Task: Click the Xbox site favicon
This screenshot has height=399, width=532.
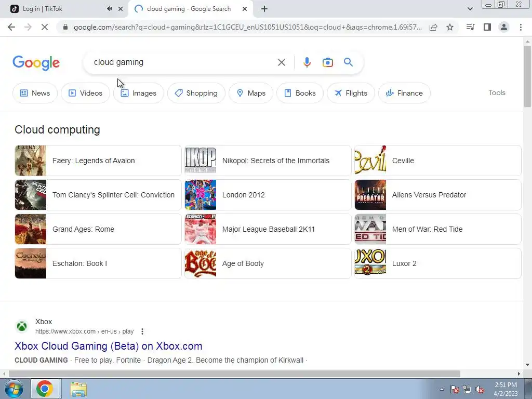Action: click(x=22, y=326)
